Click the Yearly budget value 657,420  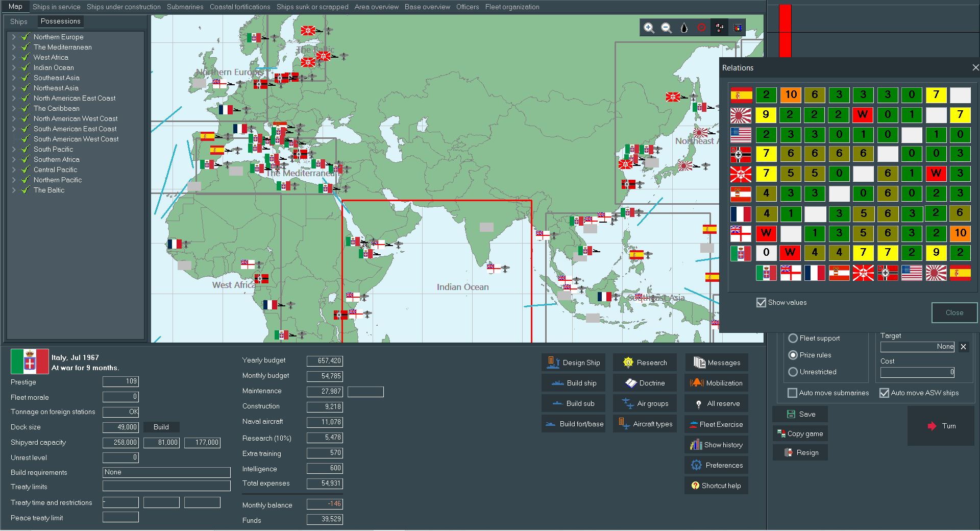[x=325, y=361]
